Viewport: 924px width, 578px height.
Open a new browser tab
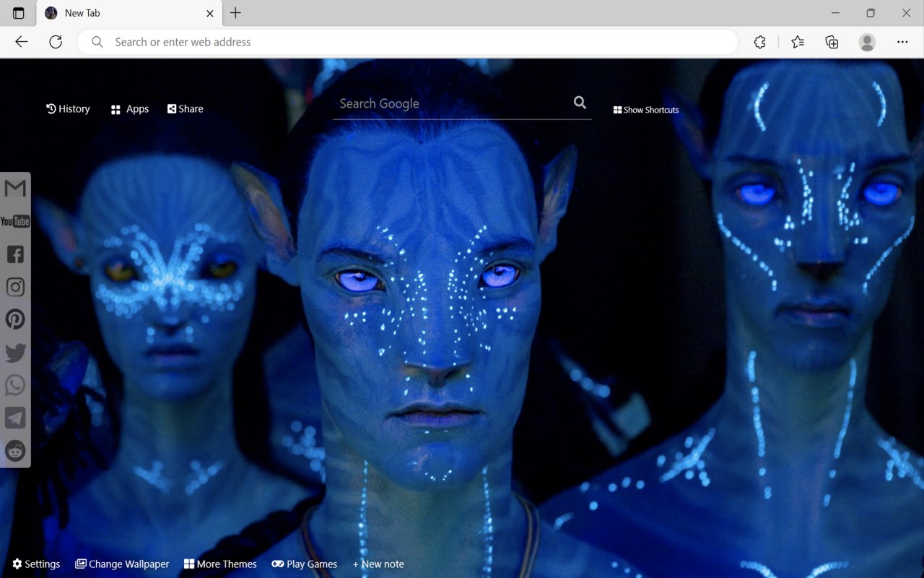[235, 13]
